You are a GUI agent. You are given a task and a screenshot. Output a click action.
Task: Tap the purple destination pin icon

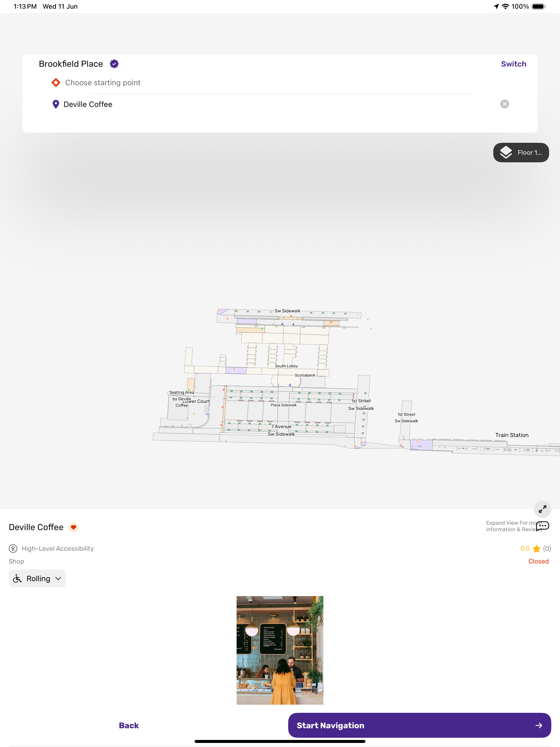point(56,104)
